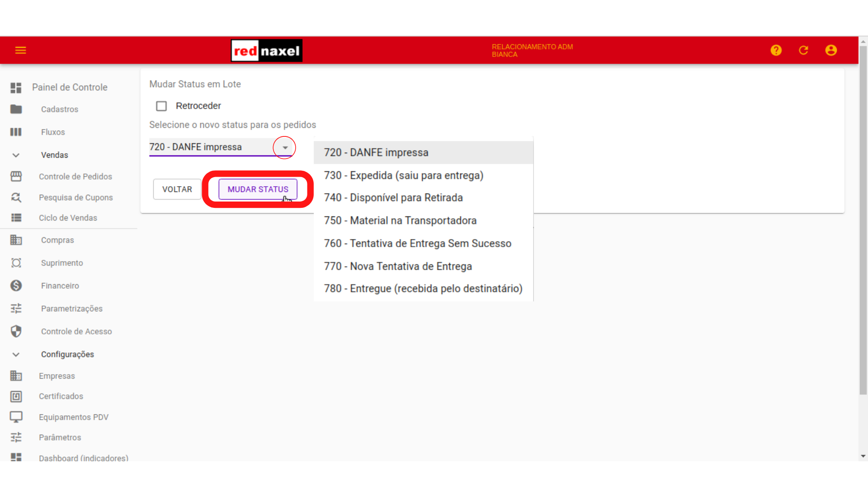This screenshot has width=868, height=488.
Task: Select 730 - Expedida option
Action: (x=403, y=175)
